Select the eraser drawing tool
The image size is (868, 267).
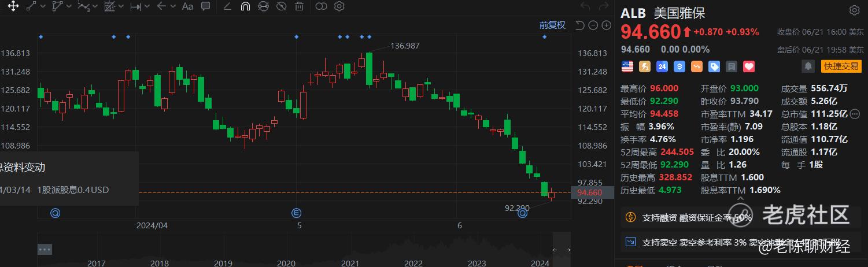click(x=228, y=6)
